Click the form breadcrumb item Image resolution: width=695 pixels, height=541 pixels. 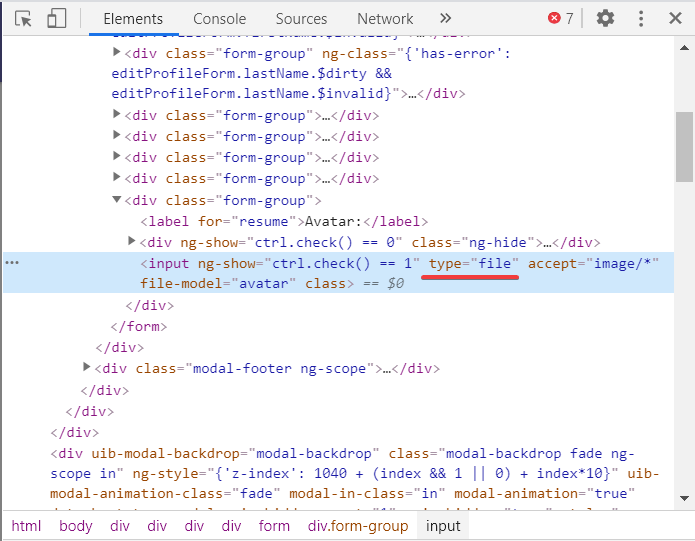point(274,526)
